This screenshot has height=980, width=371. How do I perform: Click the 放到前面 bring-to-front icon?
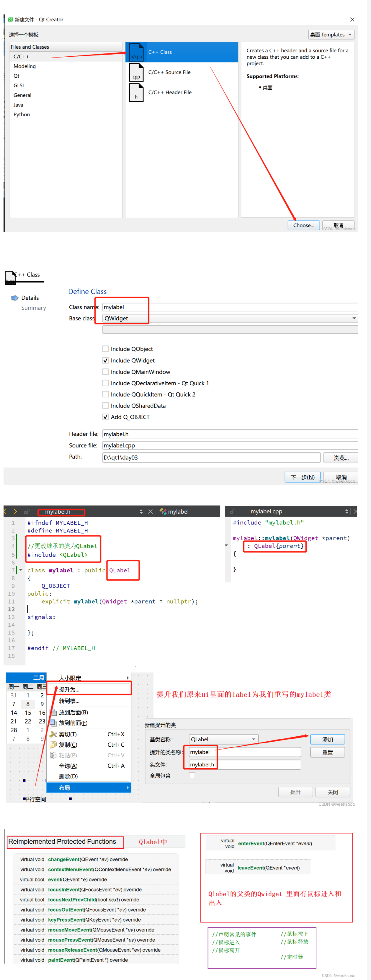pos(53,722)
